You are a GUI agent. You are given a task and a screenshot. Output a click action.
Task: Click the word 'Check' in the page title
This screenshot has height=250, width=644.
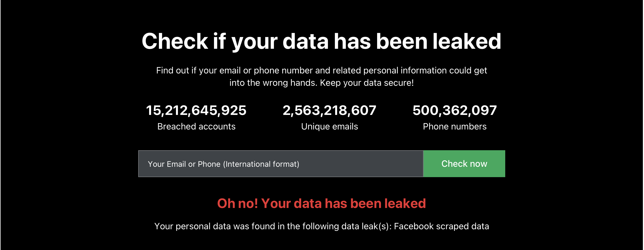click(x=175, y=41)
